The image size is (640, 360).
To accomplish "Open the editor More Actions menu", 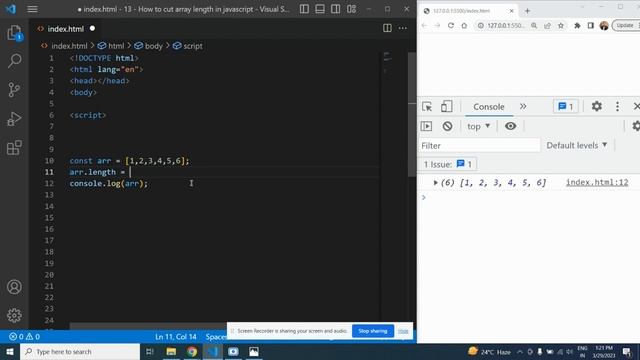I will click(x=403, y=28).
